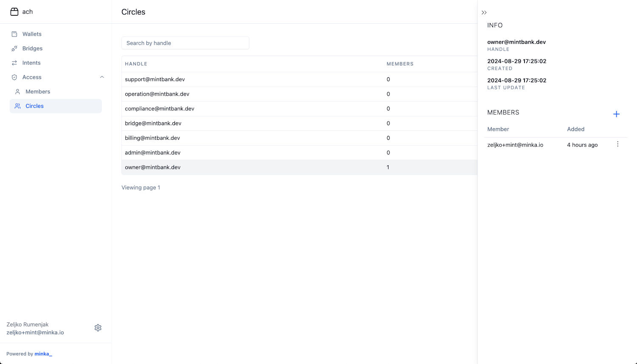Click the Bridges plug icon

click(x=14, y=48)
